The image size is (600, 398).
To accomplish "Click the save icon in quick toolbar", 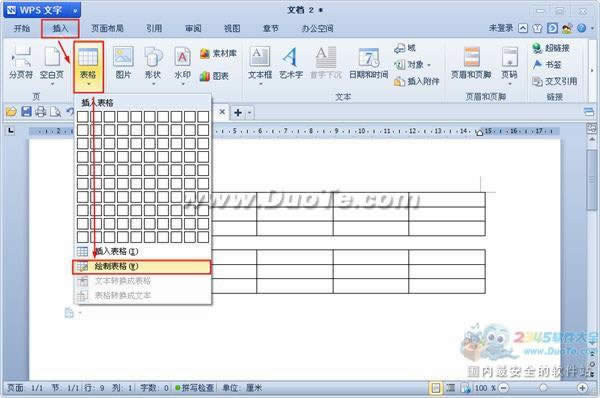I will (26, 112).
